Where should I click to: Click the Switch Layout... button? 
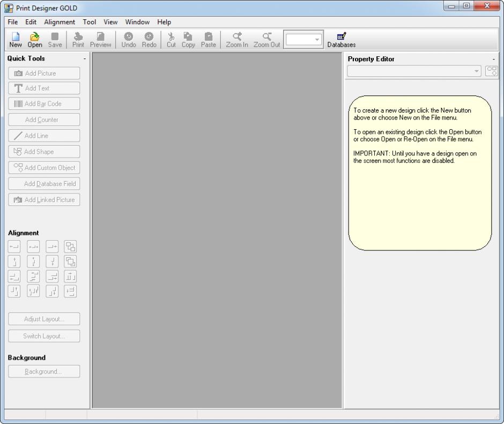(44, 336)
